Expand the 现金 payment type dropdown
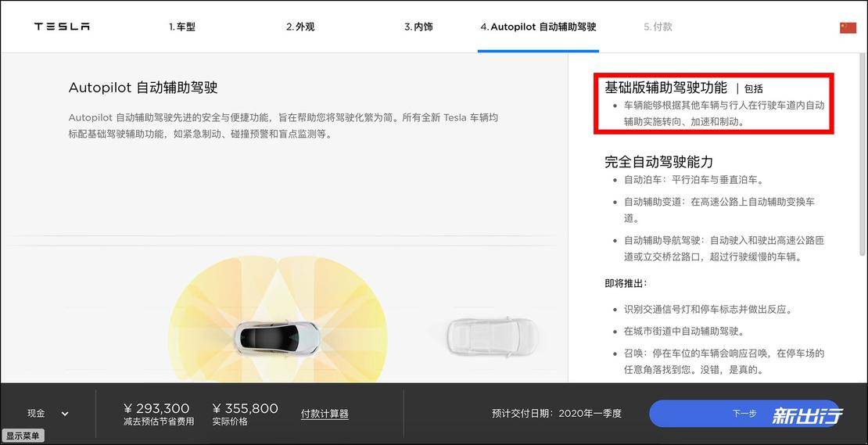 (x=48, y=414)
